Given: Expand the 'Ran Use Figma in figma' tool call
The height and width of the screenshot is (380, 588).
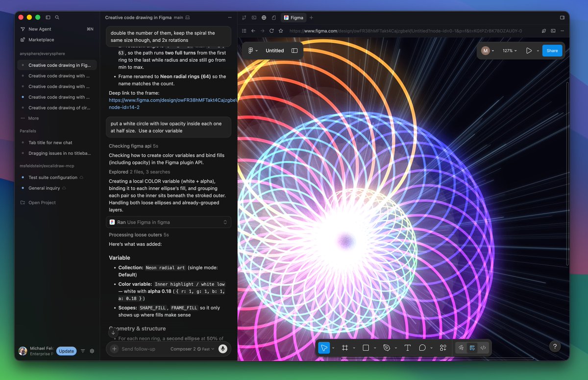Looking at the screenshot, I should coord(169,222).
